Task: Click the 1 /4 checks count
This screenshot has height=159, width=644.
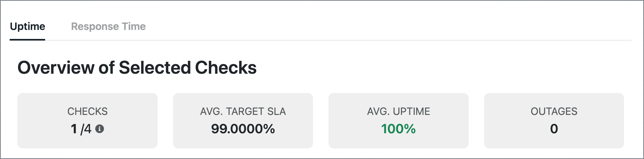Action: (81, 129)
